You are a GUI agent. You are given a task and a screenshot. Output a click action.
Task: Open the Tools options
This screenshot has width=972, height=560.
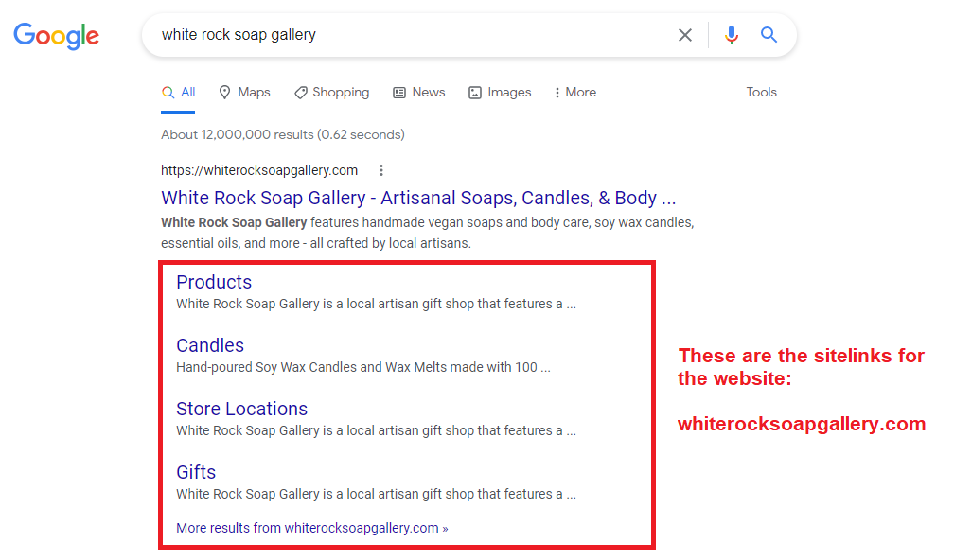761,93
